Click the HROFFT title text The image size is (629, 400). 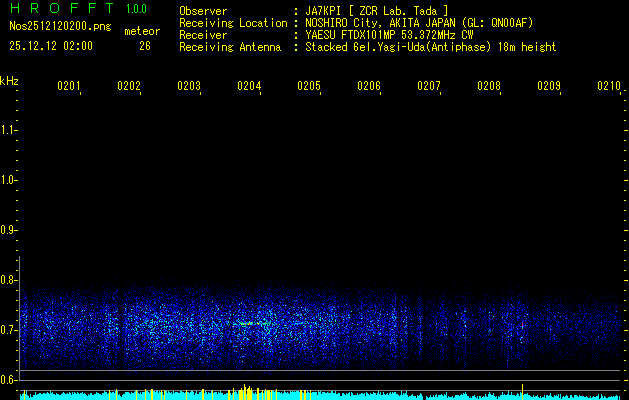click(x=58, y=10)
